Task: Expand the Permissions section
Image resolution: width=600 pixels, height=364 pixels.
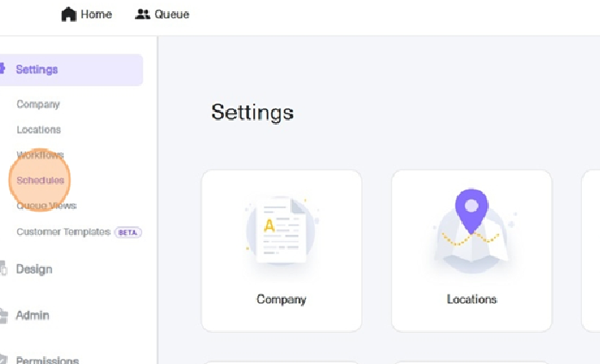Action: (47, 360)
